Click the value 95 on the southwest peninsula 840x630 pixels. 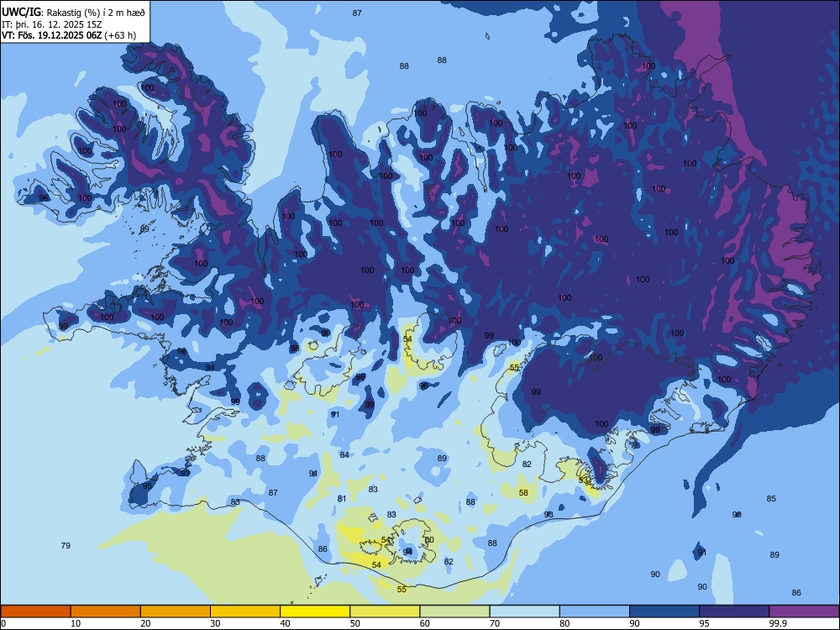(147, 486)
